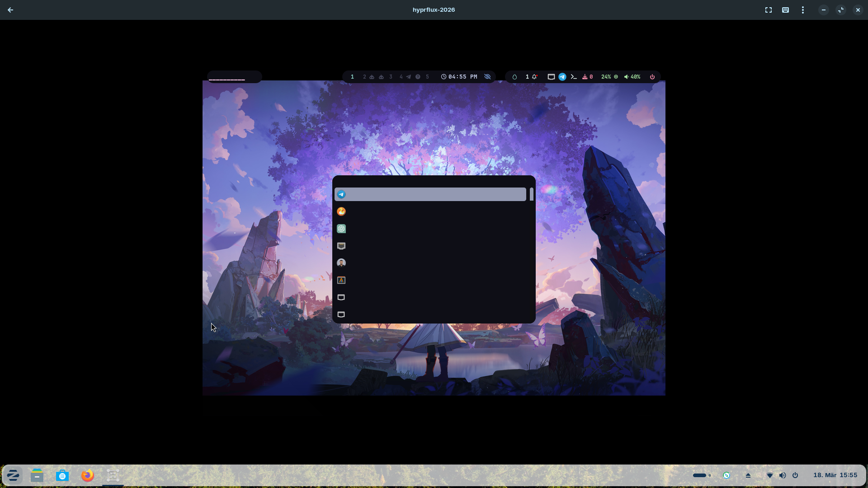Select the orange swirl app entry
Viewport: 868px width, 488px height.
point(341,211)
